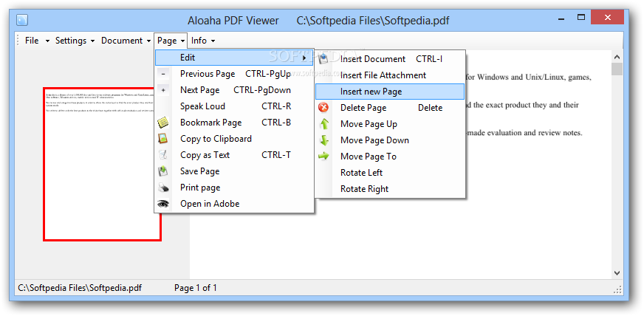Click the page 1 thumbnail

pyautogui.click(x=102, y=164)
